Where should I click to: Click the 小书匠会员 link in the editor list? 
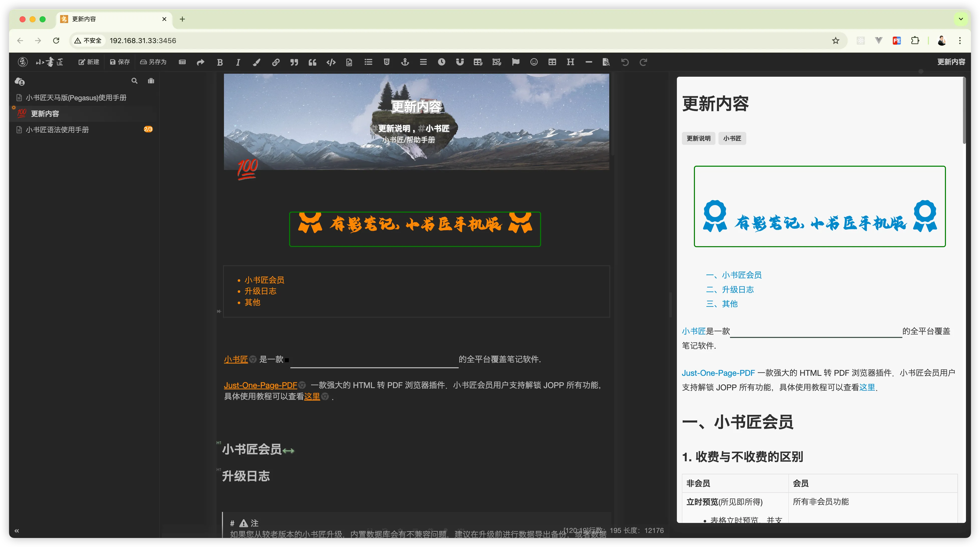point(264,280)
